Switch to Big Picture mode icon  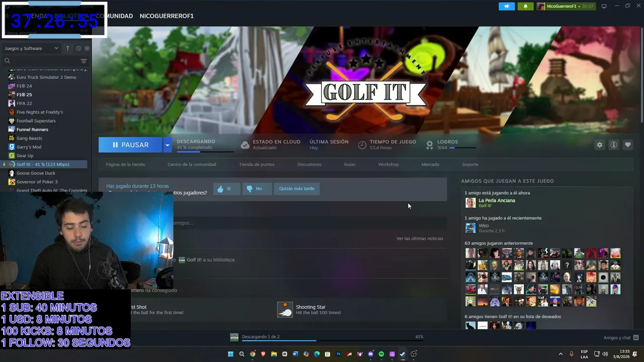point(604,6)
